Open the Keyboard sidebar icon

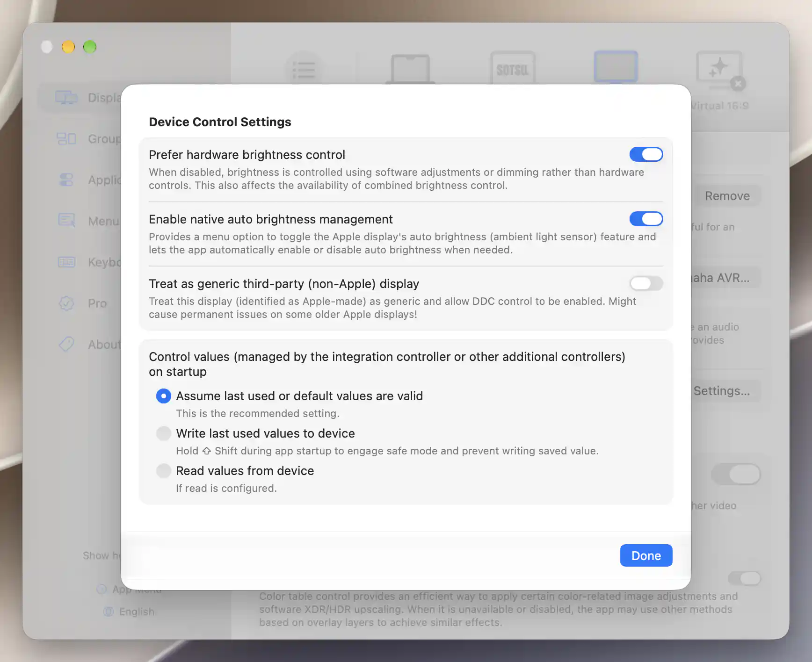[66, 262]
